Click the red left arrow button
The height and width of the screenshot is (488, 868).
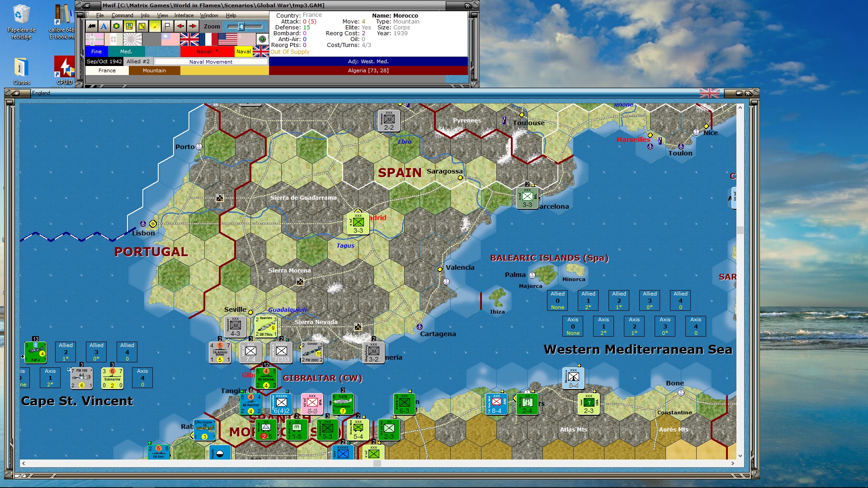click(x=180, y=26)
